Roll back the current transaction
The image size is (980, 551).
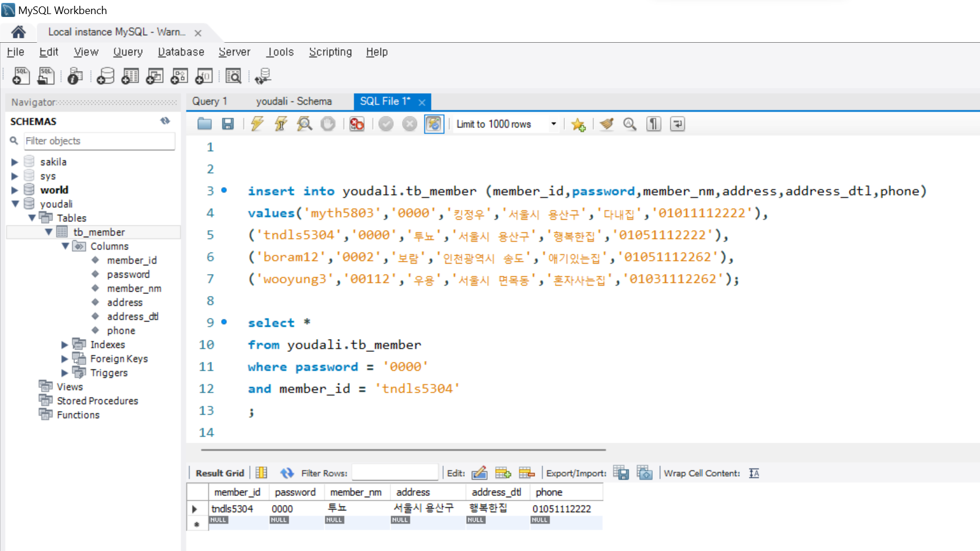point(410,124)
